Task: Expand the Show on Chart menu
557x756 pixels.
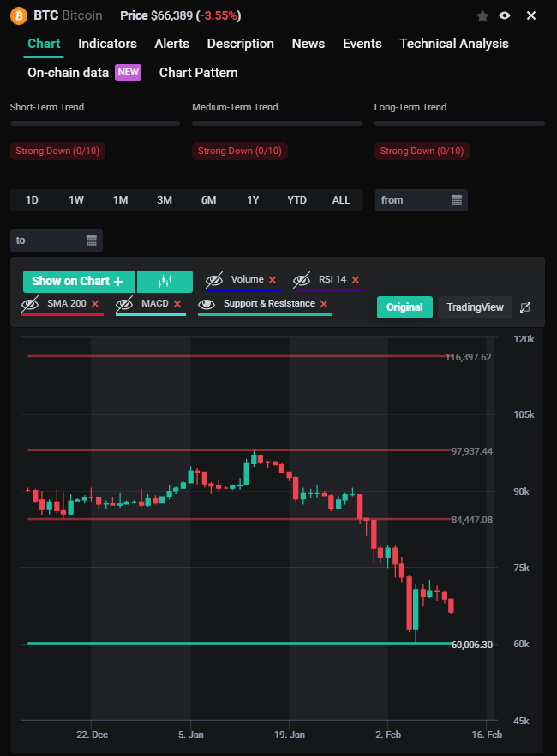Action: point(78,281)
